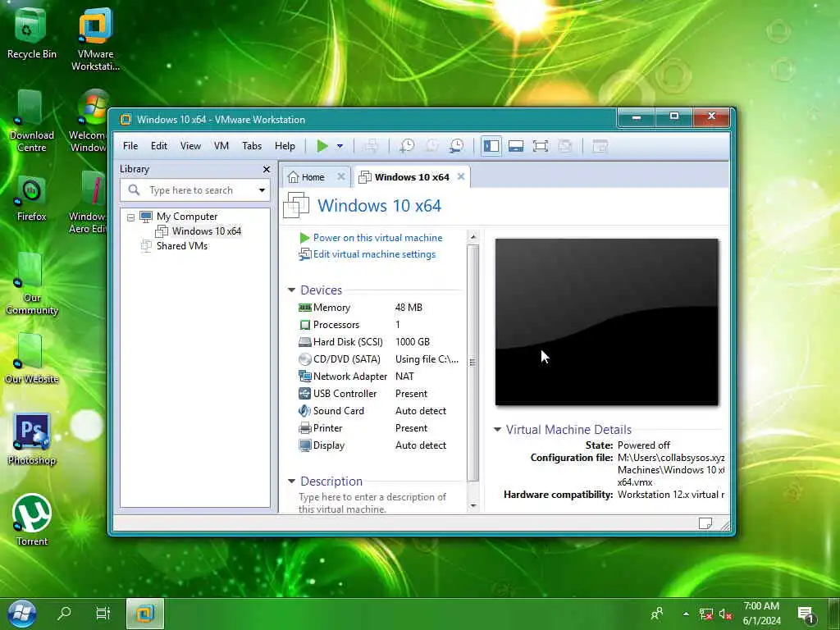Image resolution: width=840 pixels, height=630 pixels.
Task: Select My Computer in the library tree
Action: tap(187, 217)
